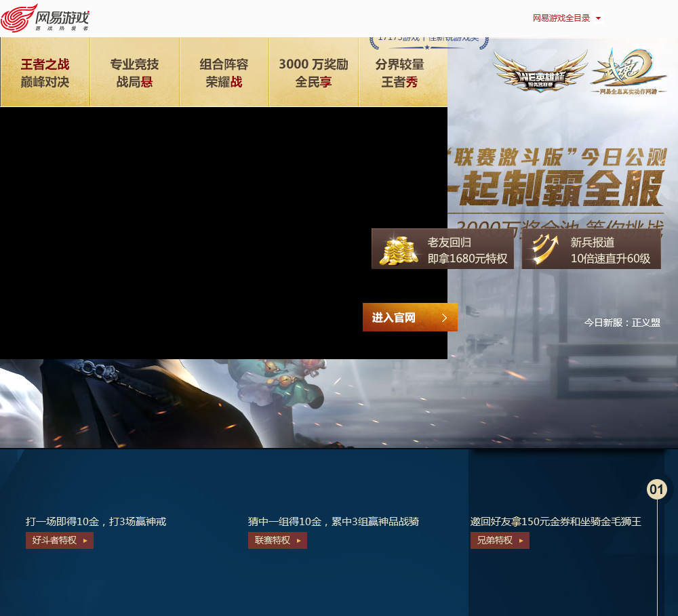
Task: Open the 联赛特权 button
Action: coord(277,540)
